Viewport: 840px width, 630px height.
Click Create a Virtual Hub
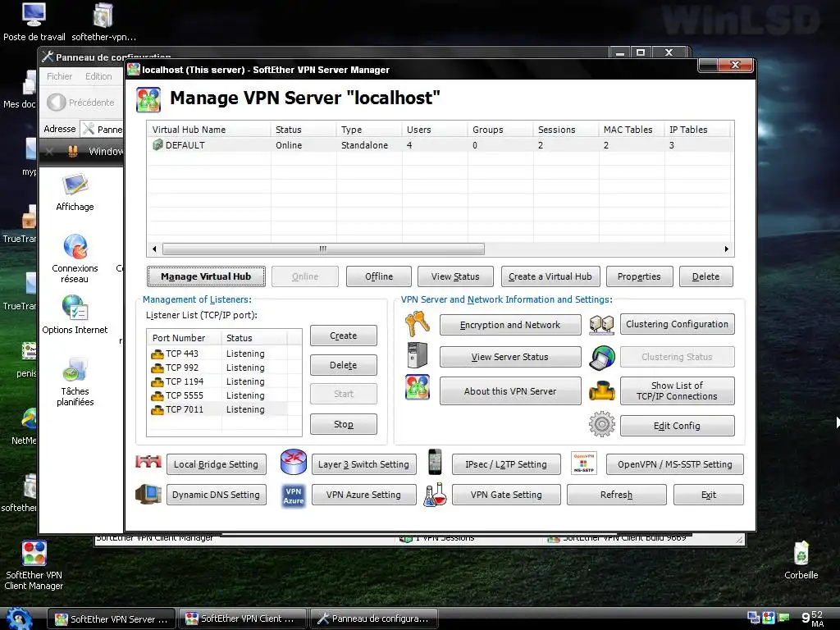[x=550, y=276]
